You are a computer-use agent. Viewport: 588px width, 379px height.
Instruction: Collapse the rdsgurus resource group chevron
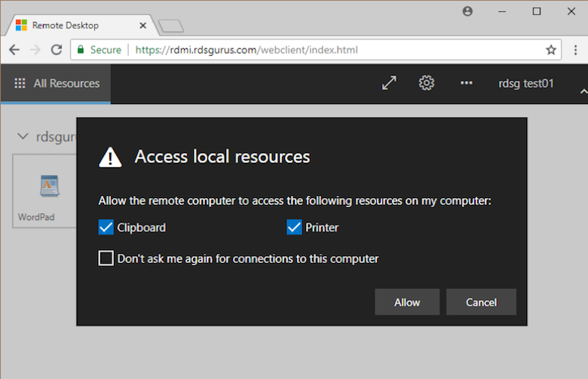(22, 136)
